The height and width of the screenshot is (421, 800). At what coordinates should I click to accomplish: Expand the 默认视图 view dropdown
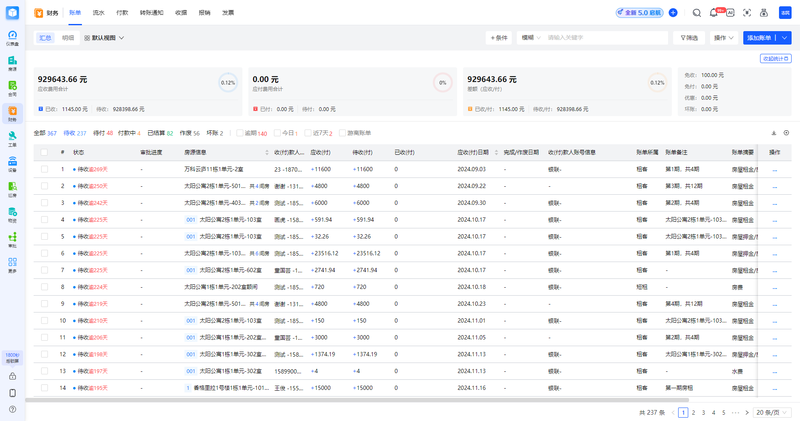coord(104,38)
